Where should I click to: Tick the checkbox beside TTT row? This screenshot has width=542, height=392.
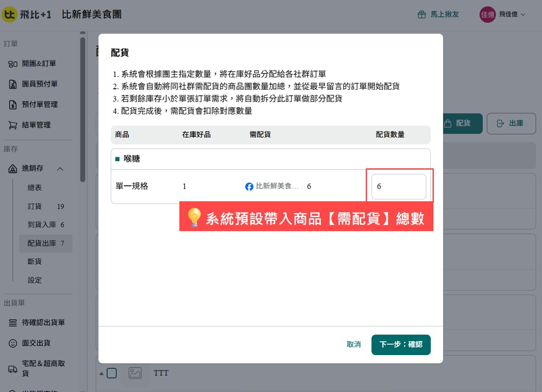pos(112,373)
